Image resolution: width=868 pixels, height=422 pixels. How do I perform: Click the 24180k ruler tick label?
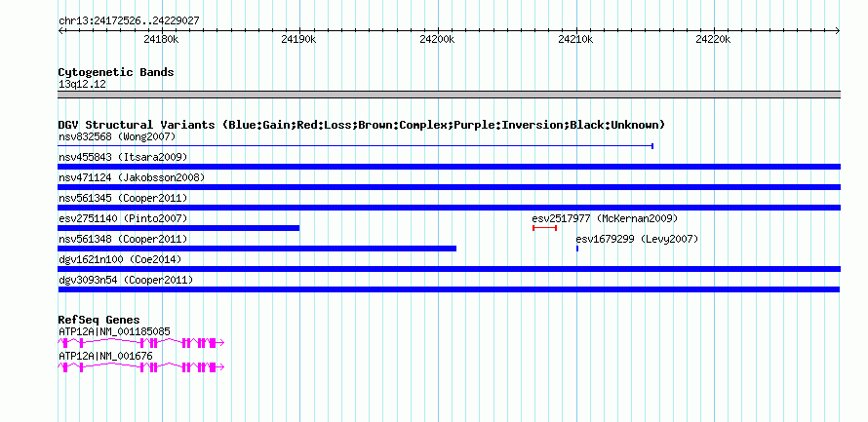[161, 39]
